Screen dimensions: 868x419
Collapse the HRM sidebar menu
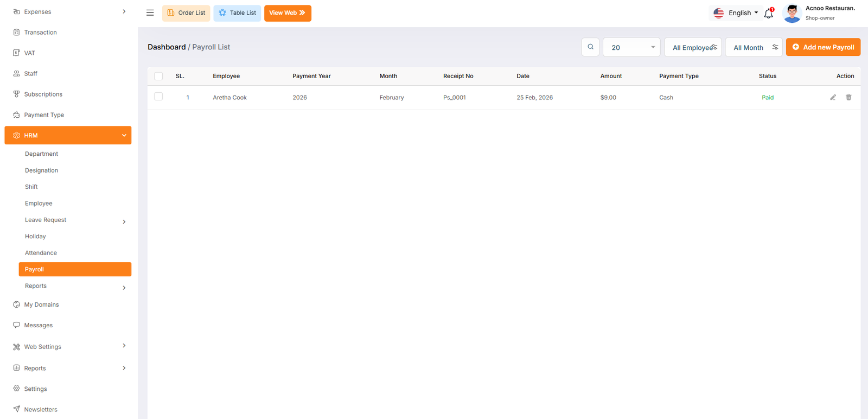click(x=68, y=136)
